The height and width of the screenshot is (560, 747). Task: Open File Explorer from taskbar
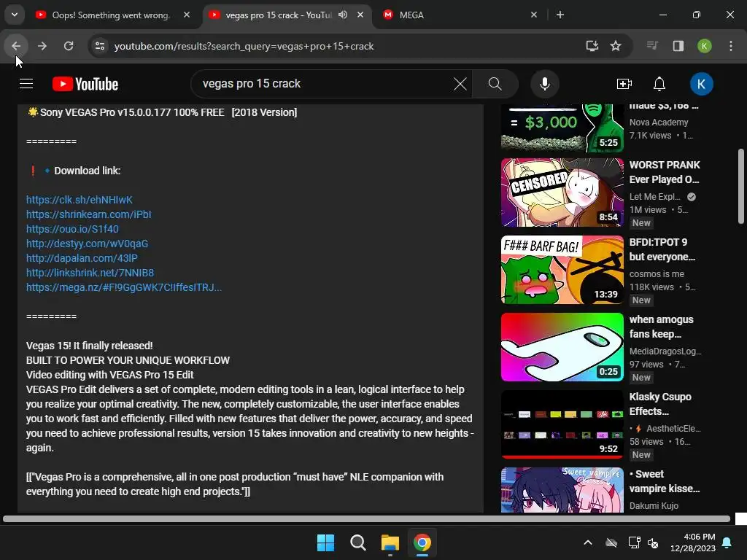[390, 542]
